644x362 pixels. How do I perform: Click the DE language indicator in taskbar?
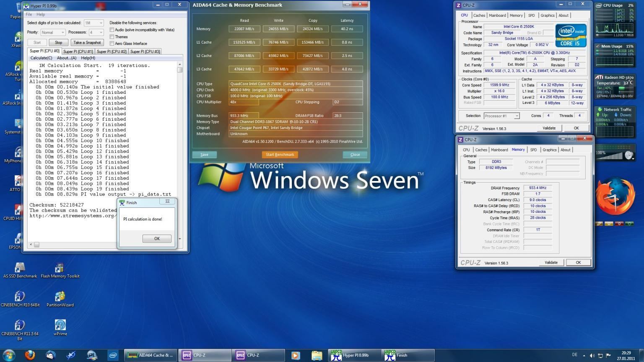click(x=574, y=355)
